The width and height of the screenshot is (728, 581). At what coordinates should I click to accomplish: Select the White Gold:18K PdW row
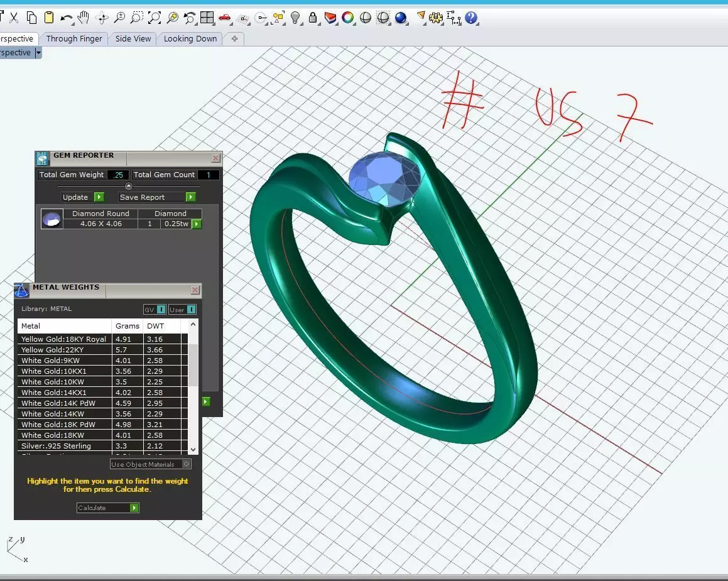(102, 425)
